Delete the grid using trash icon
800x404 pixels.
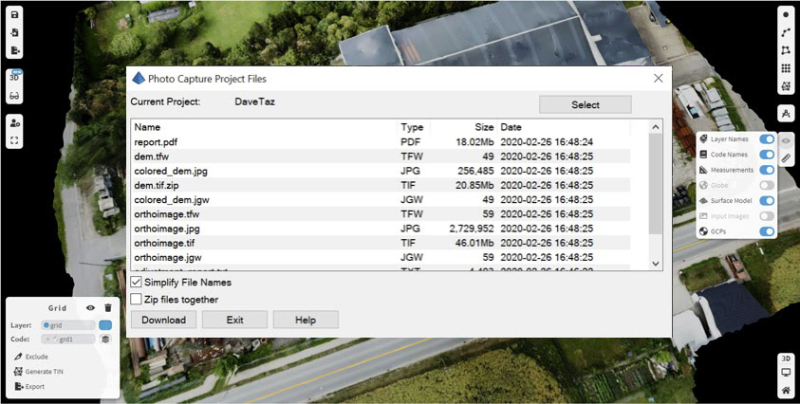[x=108, y=308]
